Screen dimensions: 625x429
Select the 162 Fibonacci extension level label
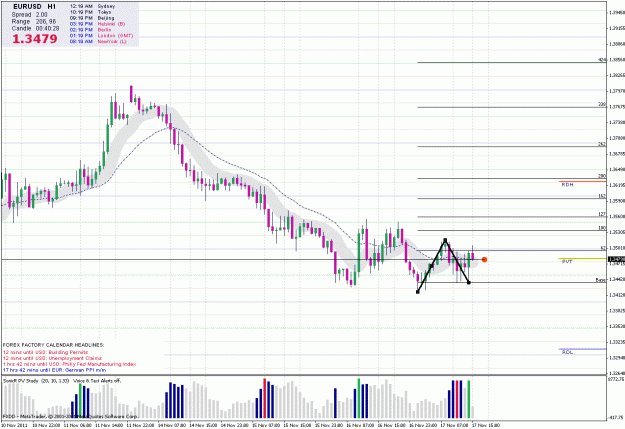[x=602, y=196]
